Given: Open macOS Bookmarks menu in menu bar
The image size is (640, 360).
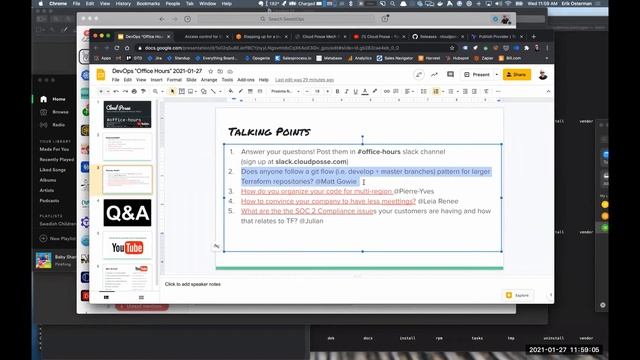Looking at the screenshot, I should (x=148, y=4).
